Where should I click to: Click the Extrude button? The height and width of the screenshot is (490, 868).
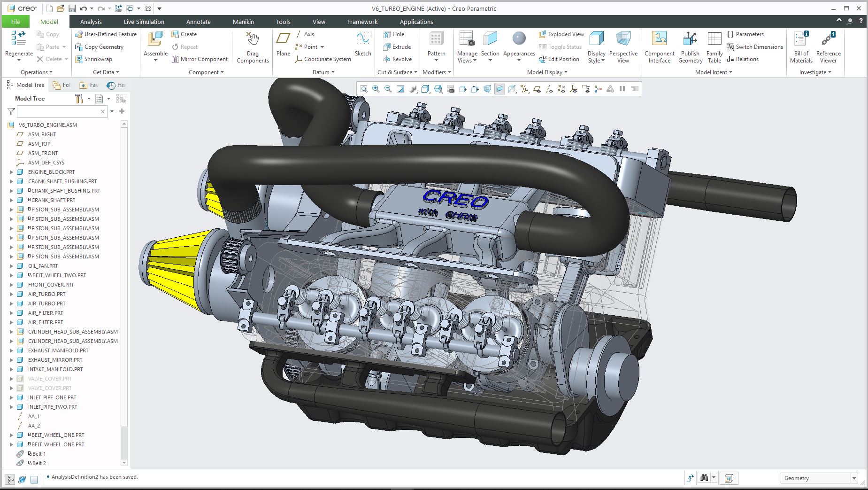coord(397,47)
